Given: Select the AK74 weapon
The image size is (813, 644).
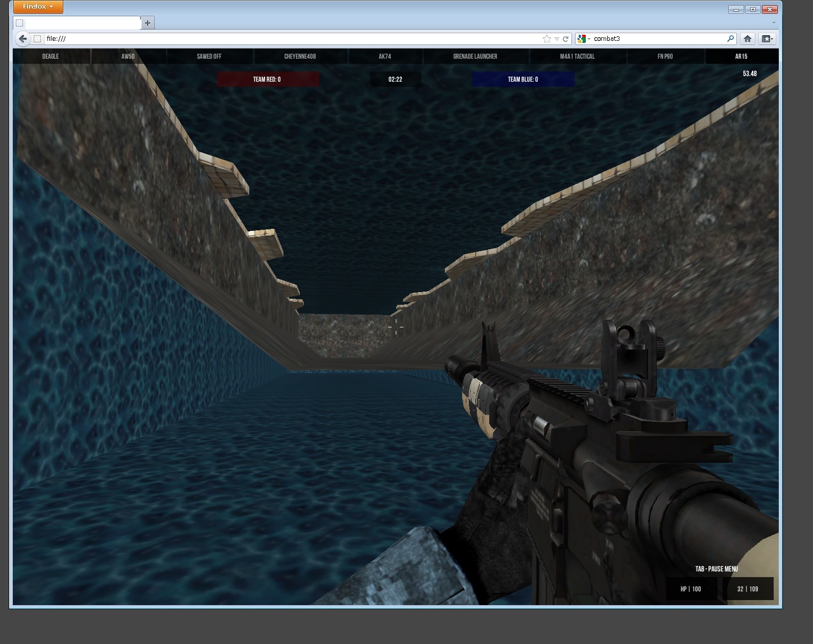Looking at the screenshot, I should coord(385,56).
